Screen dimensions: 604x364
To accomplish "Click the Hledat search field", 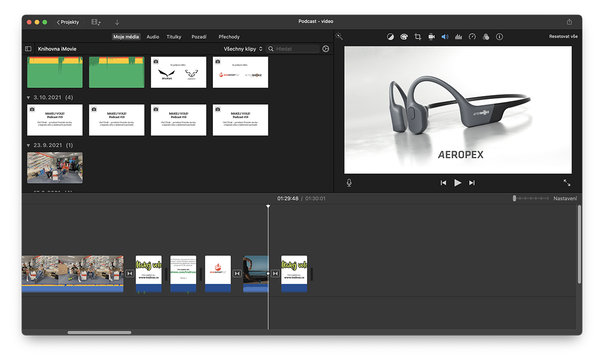I will click(293, 49).
